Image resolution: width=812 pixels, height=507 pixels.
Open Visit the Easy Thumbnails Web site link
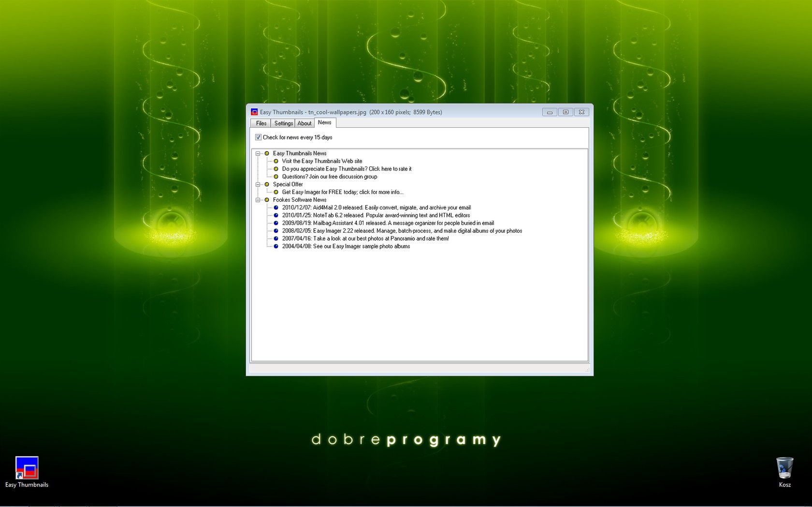click(x=322, y=161)
